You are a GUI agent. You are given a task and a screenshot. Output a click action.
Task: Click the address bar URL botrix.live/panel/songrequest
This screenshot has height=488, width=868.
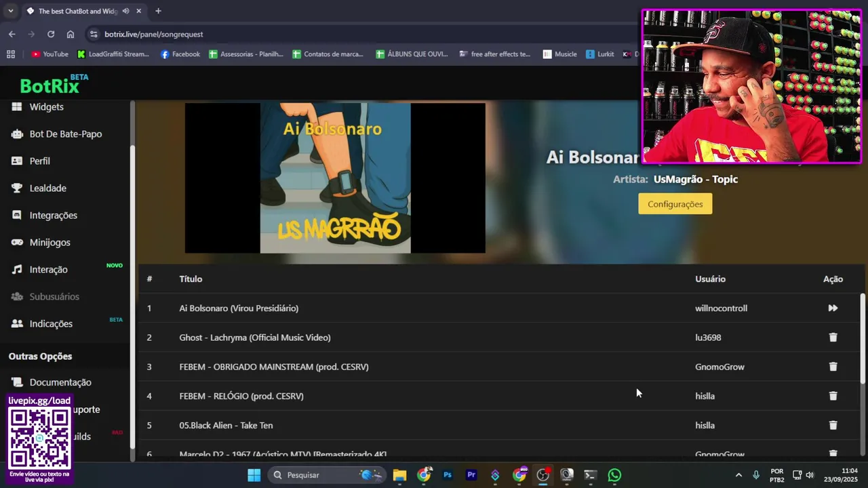154,34
